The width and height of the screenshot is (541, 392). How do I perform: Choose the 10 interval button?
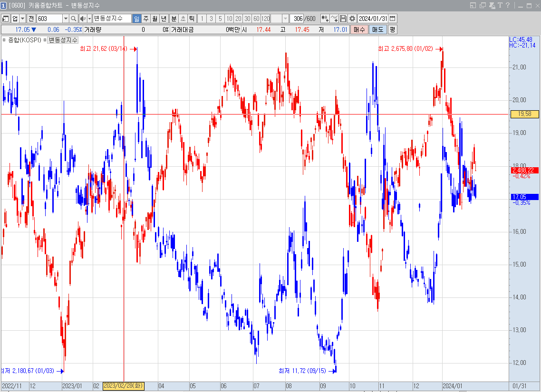coord(229,19)
